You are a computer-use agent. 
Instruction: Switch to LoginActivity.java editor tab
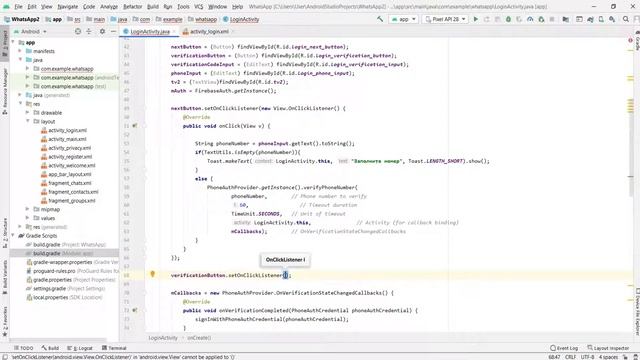tap(149, 31)
